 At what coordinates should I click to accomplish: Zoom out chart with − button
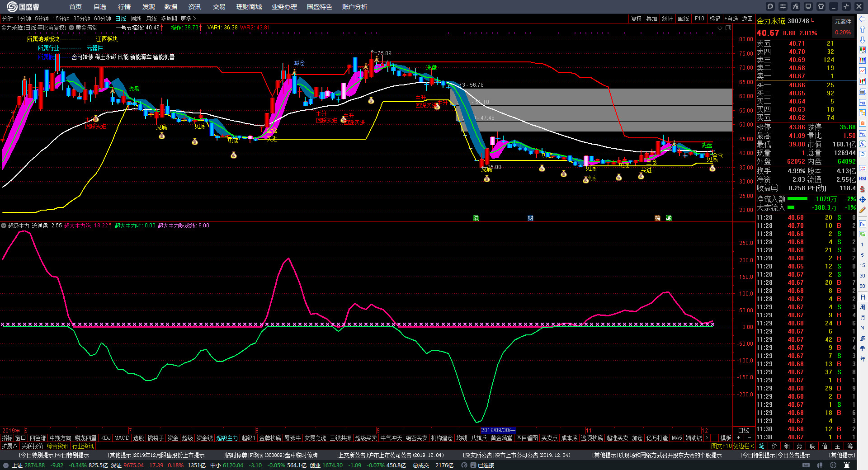point(749,438)
